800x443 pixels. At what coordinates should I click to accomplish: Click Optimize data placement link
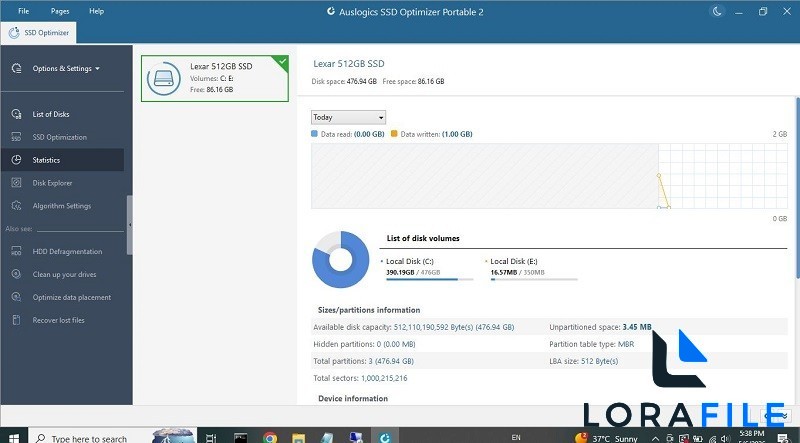click(71, 297)
